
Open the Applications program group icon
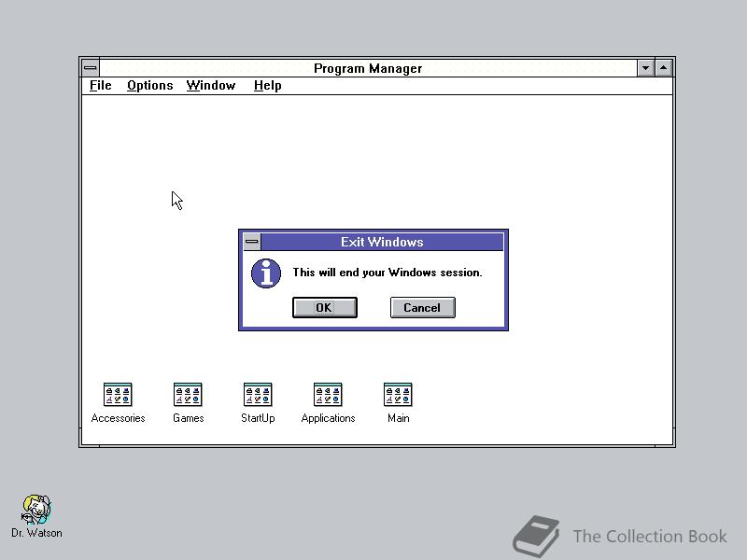[x=328, y=394]
